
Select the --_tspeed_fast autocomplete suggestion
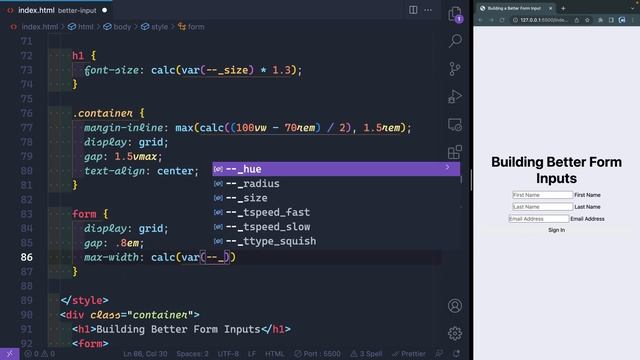pyautogui.click(x=336, y=212)
